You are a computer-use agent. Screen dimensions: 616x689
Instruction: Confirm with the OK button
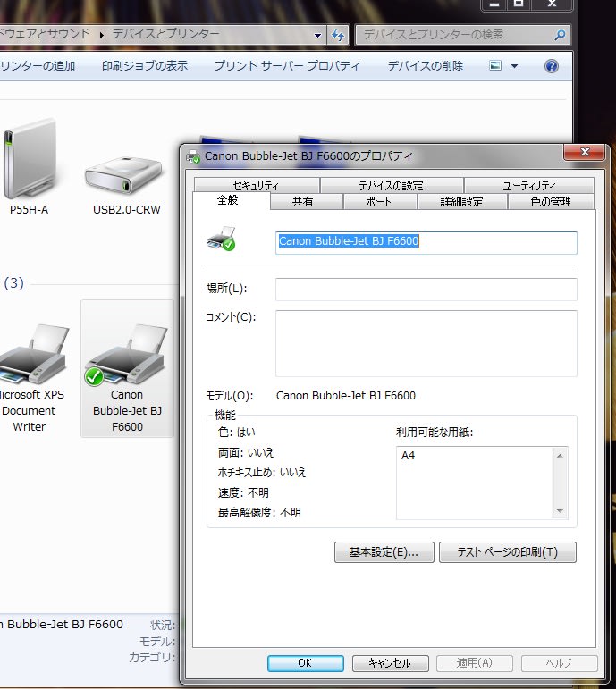pyautogui.click(x=305, y=662)
